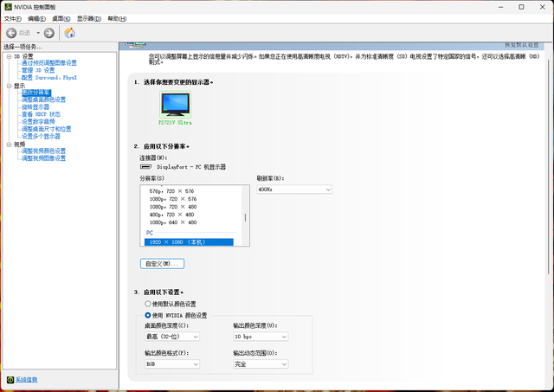Open the 刷新率 400Hz dropdown

(x=294, y=190)
